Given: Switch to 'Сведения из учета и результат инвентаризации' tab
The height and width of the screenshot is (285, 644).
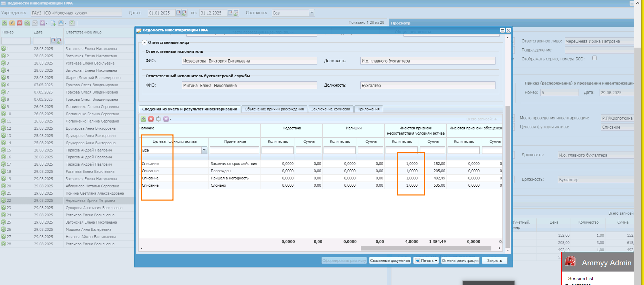Looking at the screenshot, I should pyautogui.click(x=190, y=109).
